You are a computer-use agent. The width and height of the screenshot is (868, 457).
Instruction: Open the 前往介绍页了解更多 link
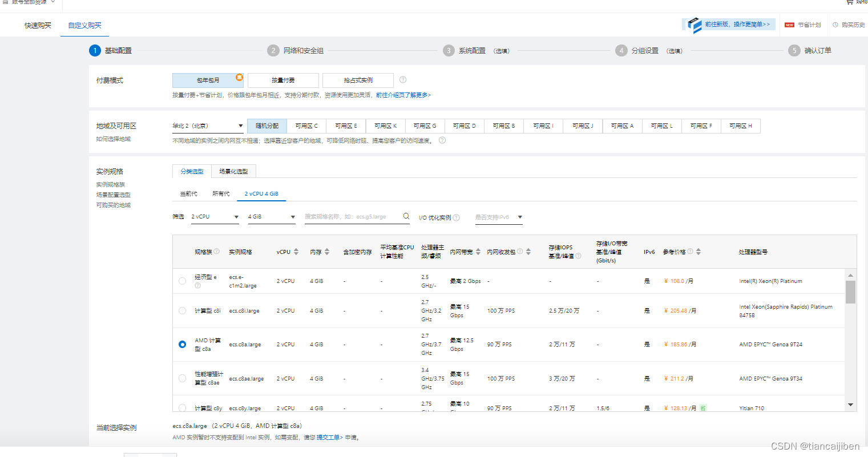coord(403,95)
